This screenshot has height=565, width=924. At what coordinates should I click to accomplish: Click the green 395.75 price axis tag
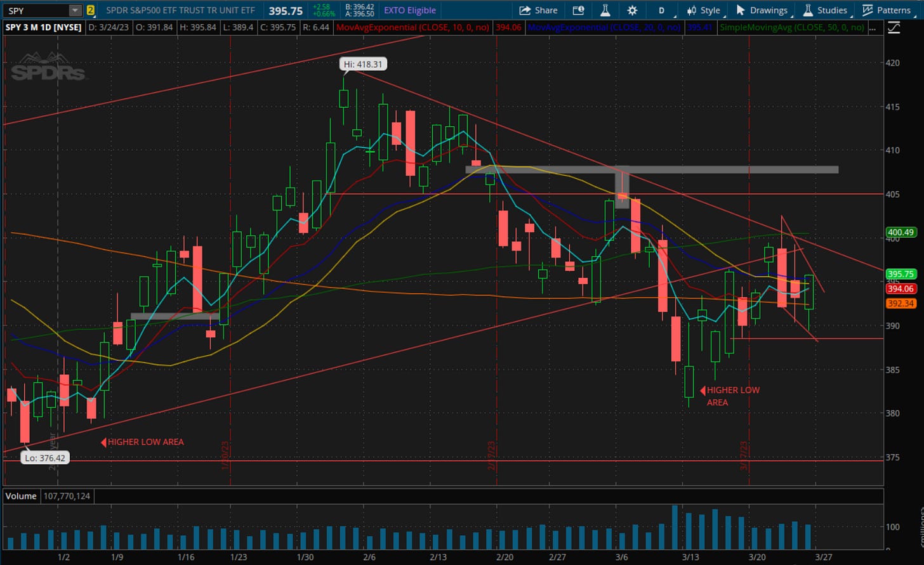[901, 274]
